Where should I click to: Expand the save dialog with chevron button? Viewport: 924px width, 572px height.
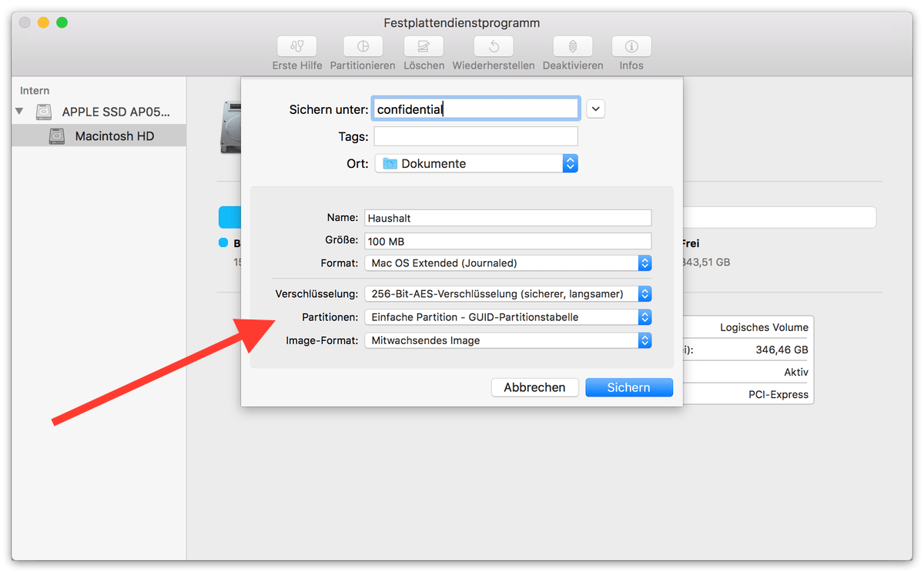[595, 109]
